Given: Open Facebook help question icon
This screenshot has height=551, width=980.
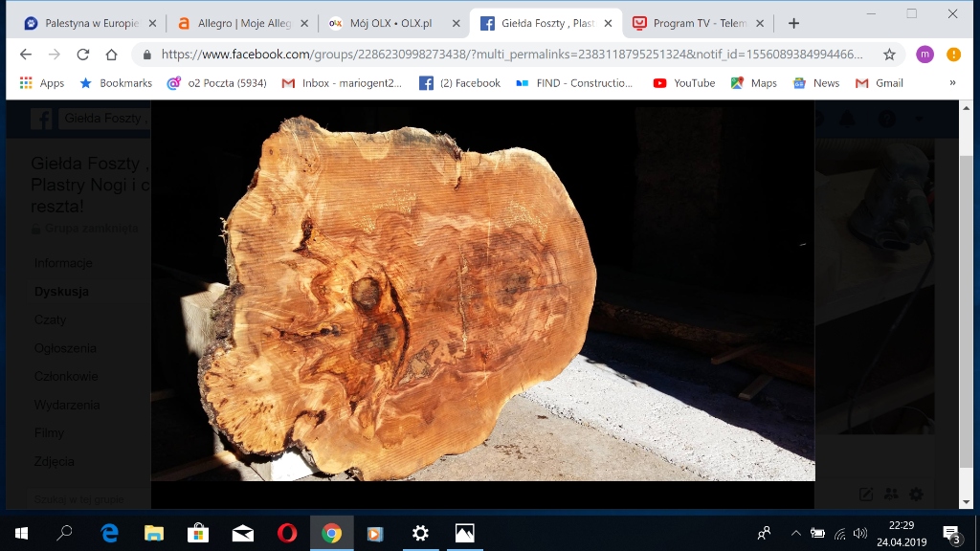Looking at the screenshot, I should coord(887,118).
